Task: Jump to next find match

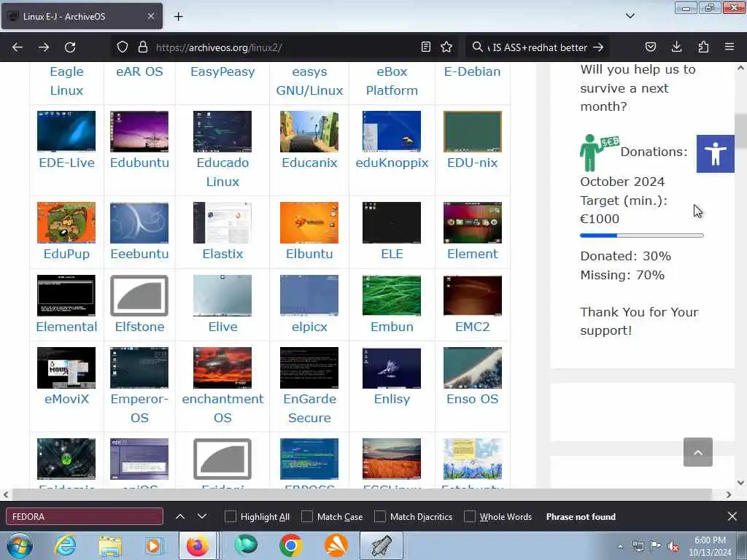Action: pos(202,517)
